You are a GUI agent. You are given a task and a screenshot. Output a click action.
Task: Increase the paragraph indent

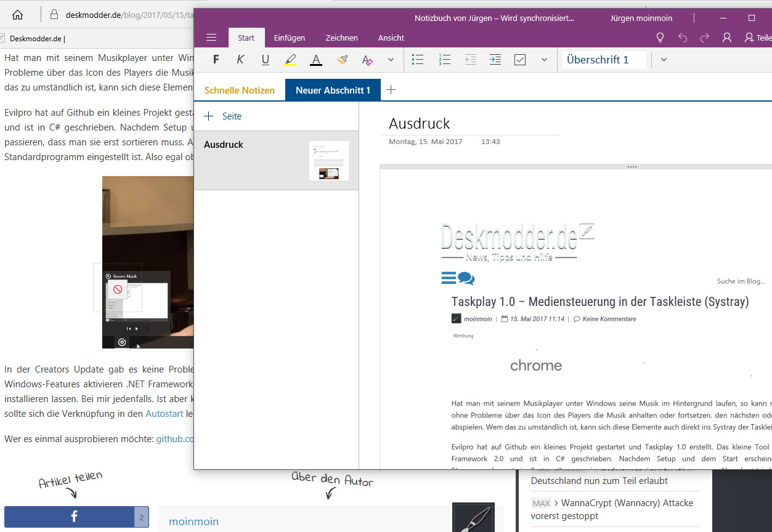[495, 60]
